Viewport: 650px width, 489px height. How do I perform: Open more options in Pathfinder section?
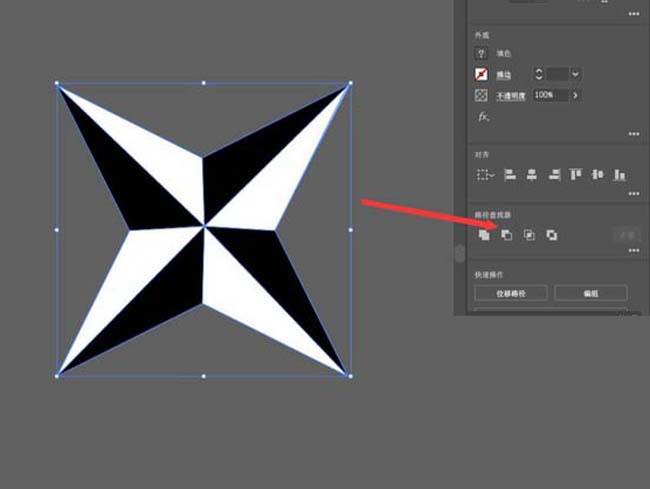[634, 250]
